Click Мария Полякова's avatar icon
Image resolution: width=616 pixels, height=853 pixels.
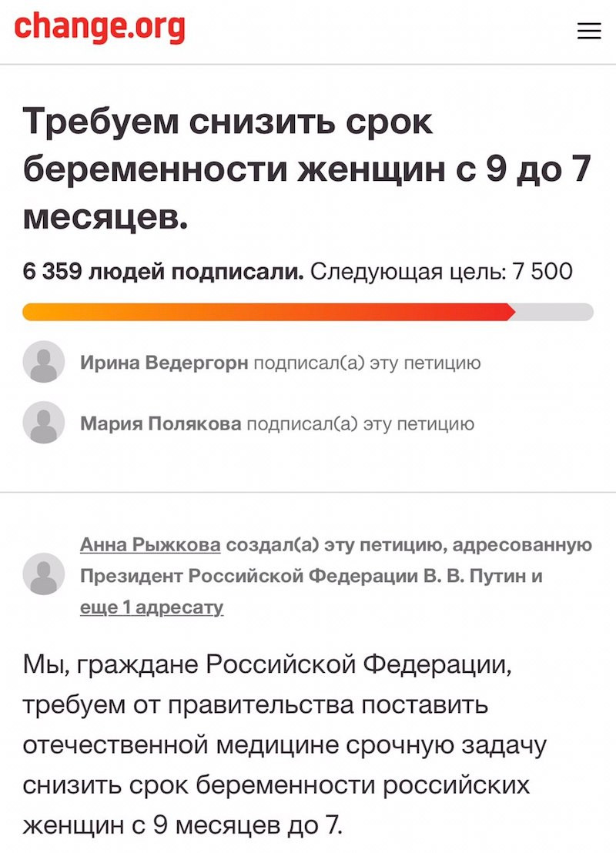(44, 423)
